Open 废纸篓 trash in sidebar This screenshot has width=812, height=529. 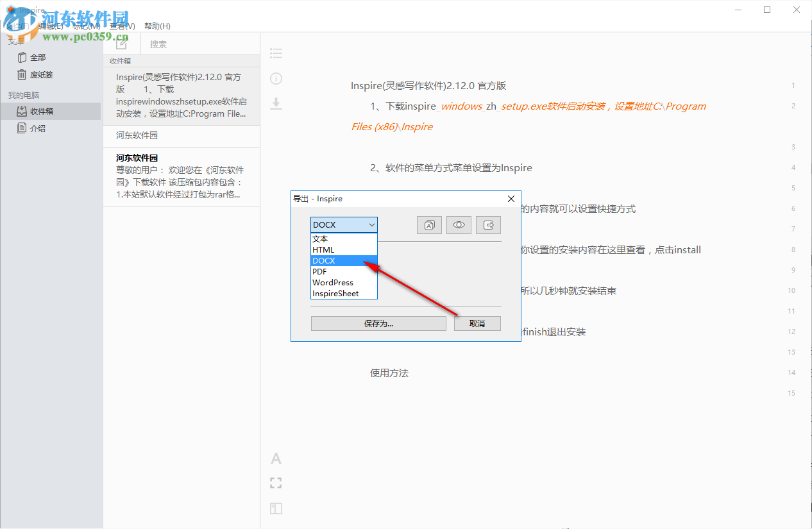(x=50, y=75)
